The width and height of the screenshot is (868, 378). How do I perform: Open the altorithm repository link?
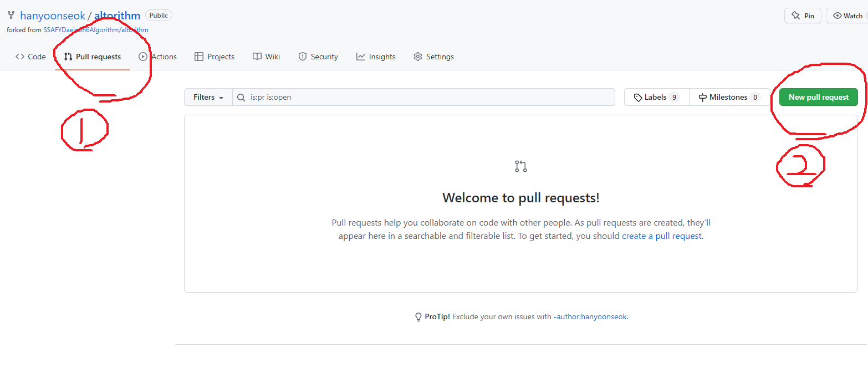[117, 16]
